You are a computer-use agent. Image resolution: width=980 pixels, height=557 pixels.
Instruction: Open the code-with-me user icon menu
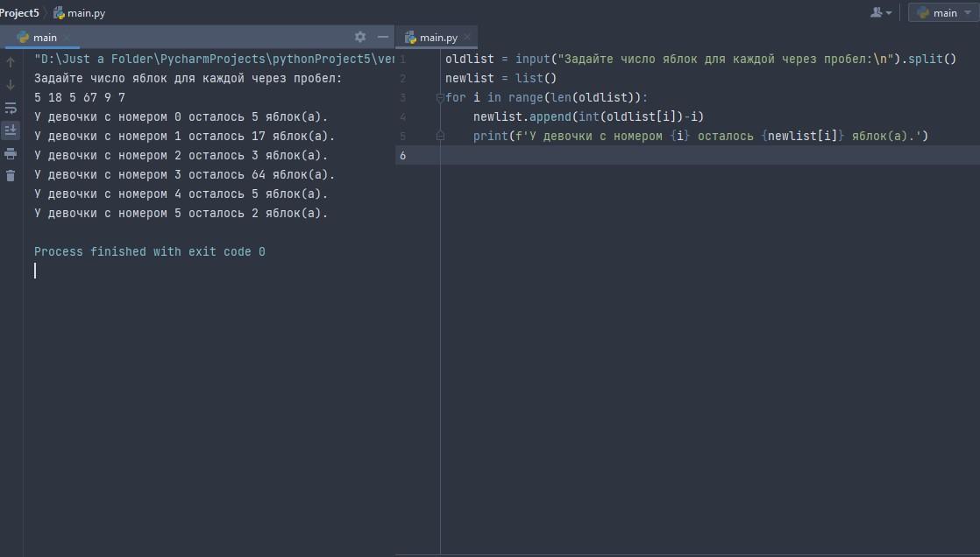[881, 12]
